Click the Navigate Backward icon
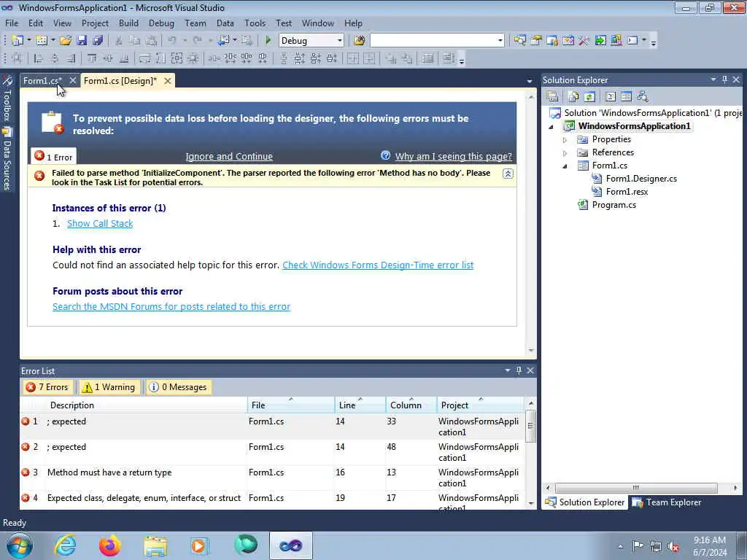The image size is (747, 560). [x=223, y=41]
